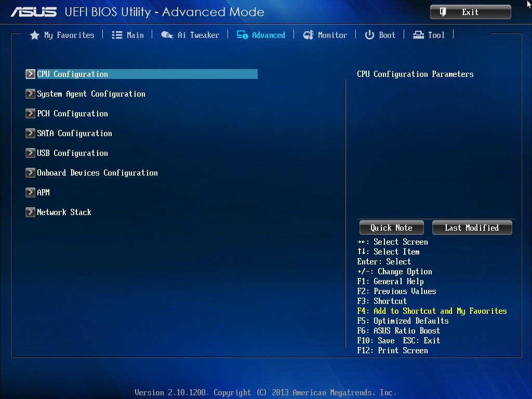Click the '+/-: Change Option' hint
The image size is (532, 399).
coord(395,271)
